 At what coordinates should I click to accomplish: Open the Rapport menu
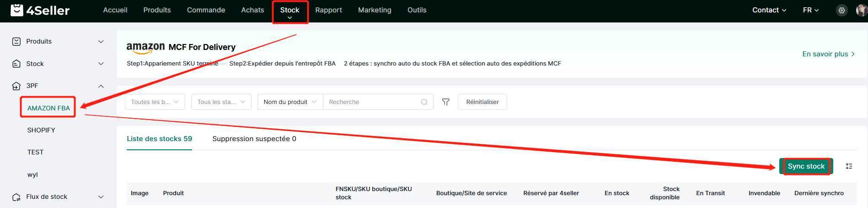(x=328, y=10)
